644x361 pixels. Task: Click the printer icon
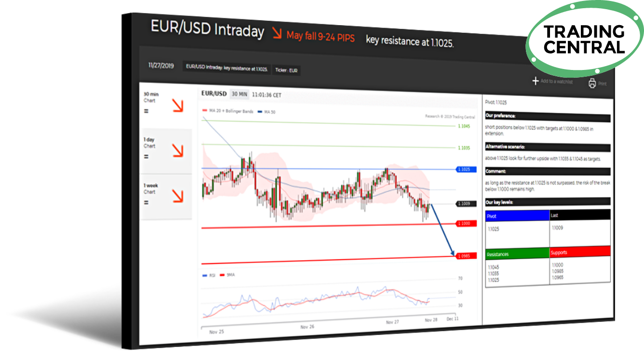click(x=592, y=83)
